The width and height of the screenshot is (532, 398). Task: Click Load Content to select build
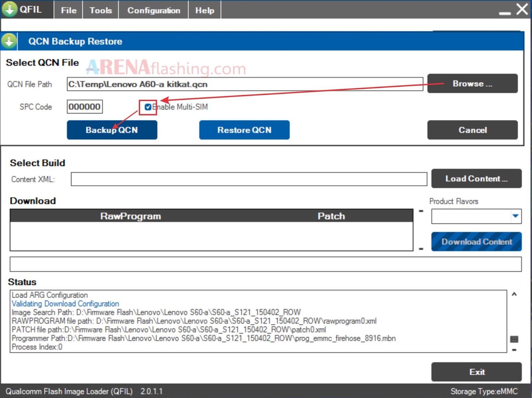point(476,179)
